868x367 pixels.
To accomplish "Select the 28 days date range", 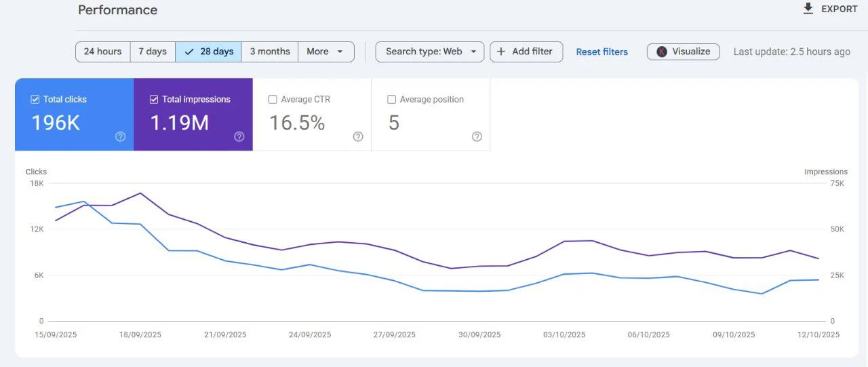I will [x=208, y=52].
